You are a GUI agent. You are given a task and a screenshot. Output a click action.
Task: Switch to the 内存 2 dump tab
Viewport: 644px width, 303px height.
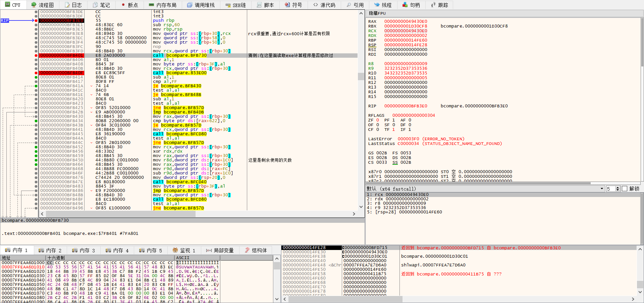[x=50, y=250]
